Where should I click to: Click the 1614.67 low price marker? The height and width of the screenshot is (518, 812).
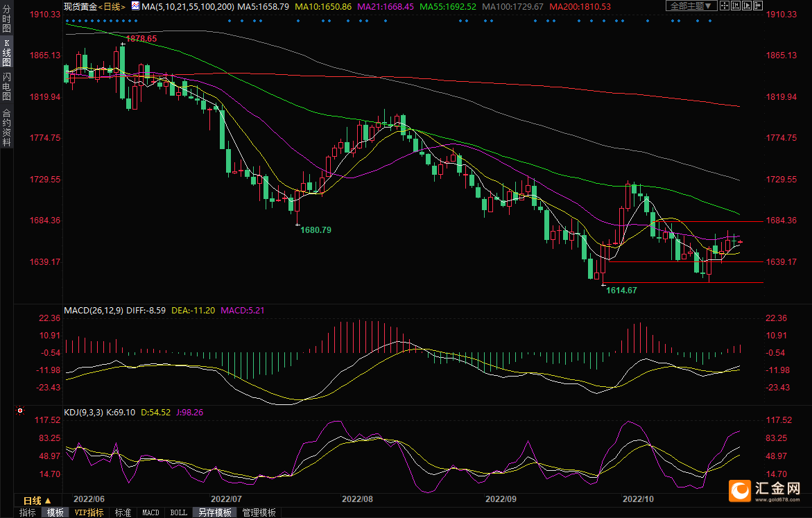point(621,291)
